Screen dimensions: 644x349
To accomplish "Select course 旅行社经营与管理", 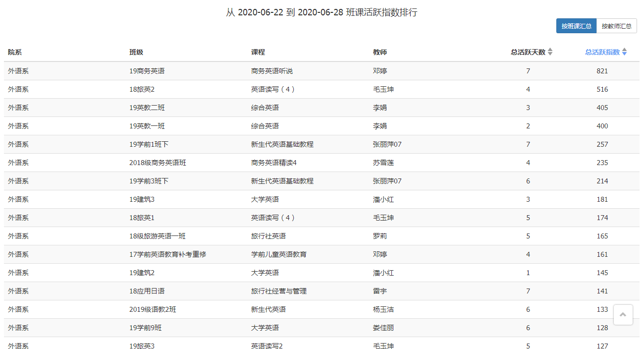I will coord(279,291).
